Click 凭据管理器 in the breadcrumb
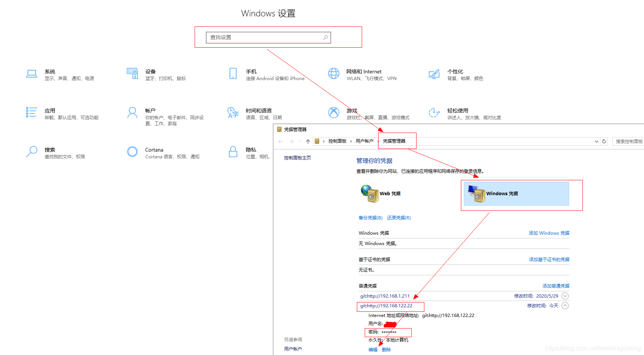This screenshot has height=355, width=644. click(x=394, y=141)
